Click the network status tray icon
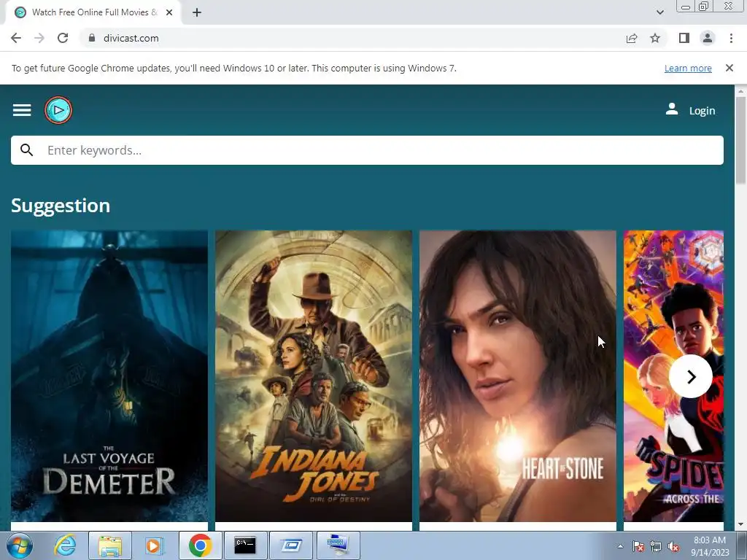 tap(656, 546)
